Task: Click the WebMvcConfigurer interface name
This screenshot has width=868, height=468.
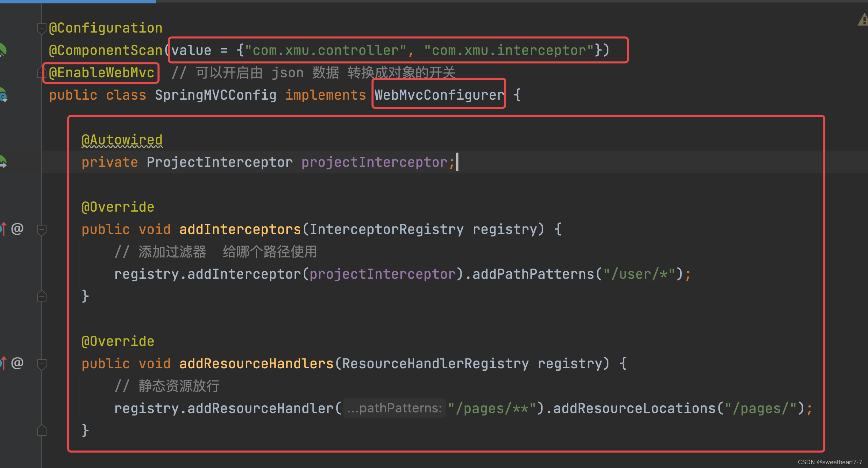Action: tap(439, 95)
